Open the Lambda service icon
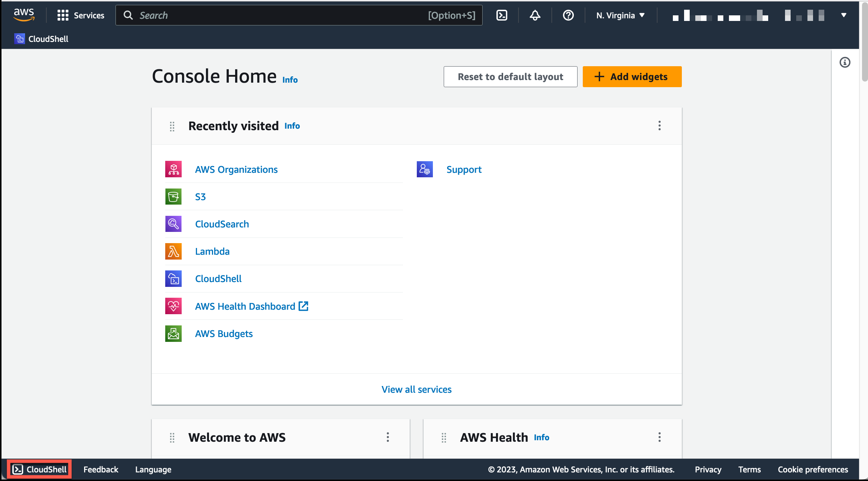The image size is (868, 481). pos(173,251)
